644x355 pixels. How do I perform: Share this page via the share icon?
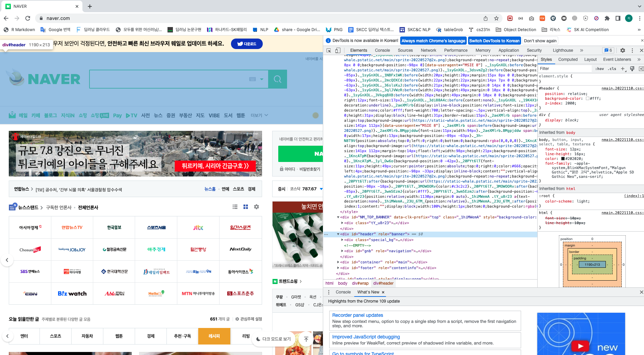click(485, 18)
